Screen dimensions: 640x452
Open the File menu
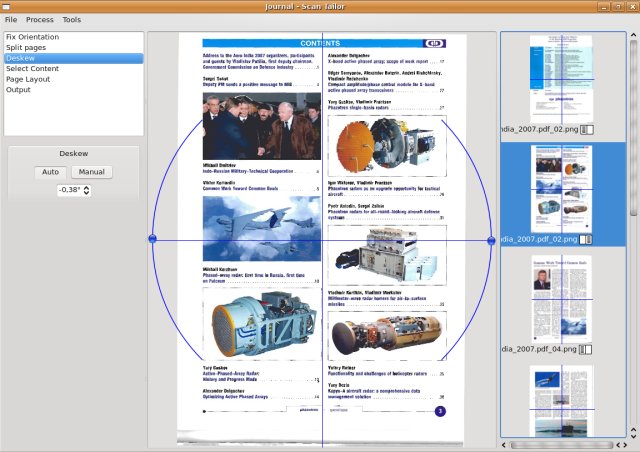[x=11, y=20]
